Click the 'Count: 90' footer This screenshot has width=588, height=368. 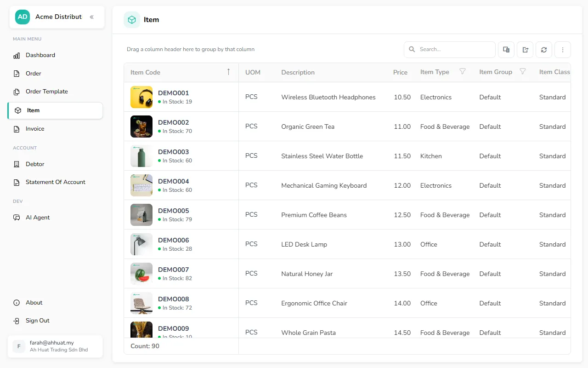(145, 346)
